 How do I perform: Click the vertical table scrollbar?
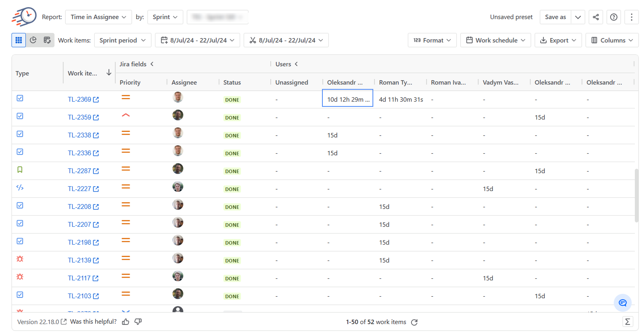[x=636, y=195]
